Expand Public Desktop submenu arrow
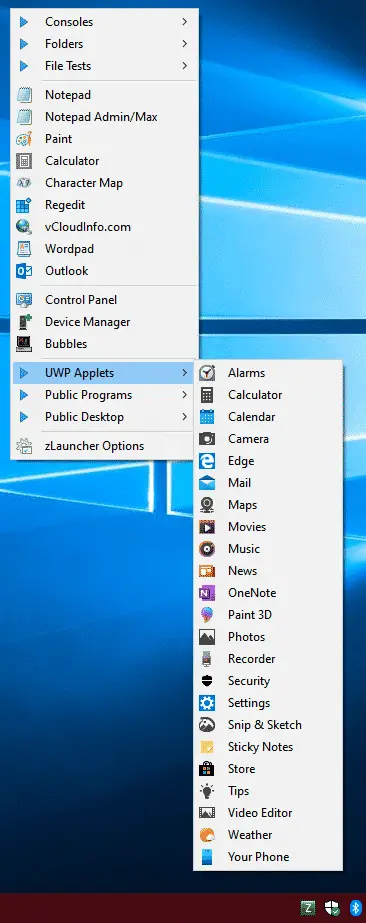Viewport: 366px width, 923px height. click(x=184, y=417)
